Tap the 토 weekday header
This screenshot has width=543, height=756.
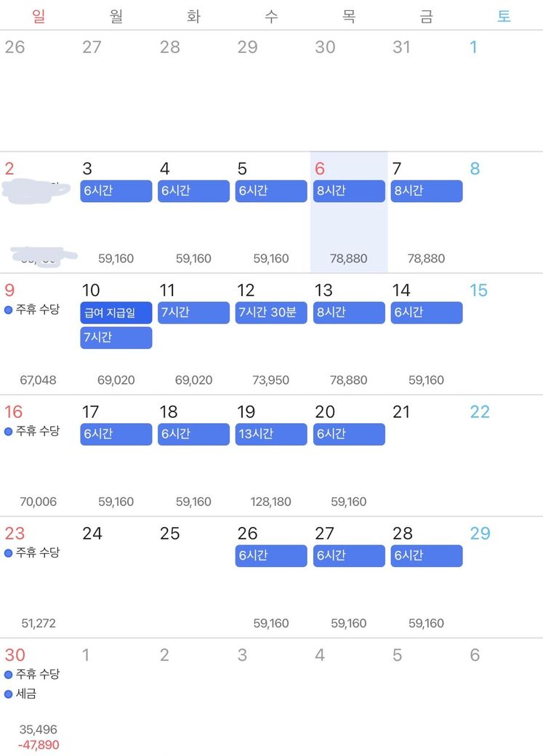click(x=504, y=16)
